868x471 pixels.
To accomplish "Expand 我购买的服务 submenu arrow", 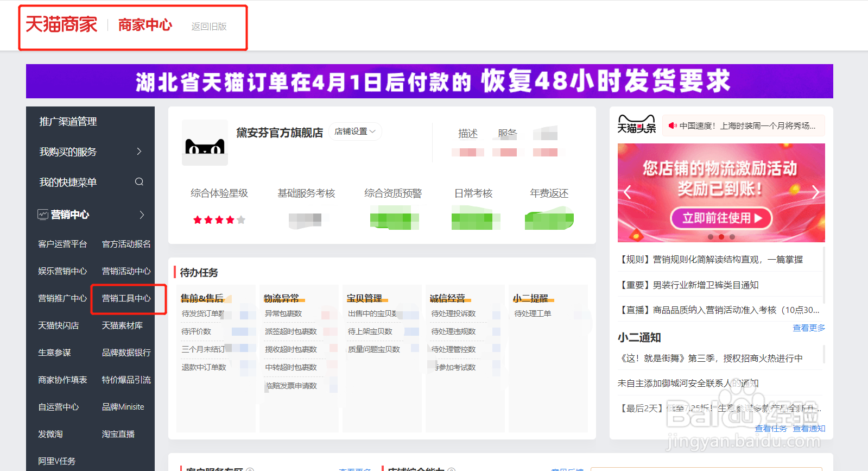I will click(x=139, y=152).
